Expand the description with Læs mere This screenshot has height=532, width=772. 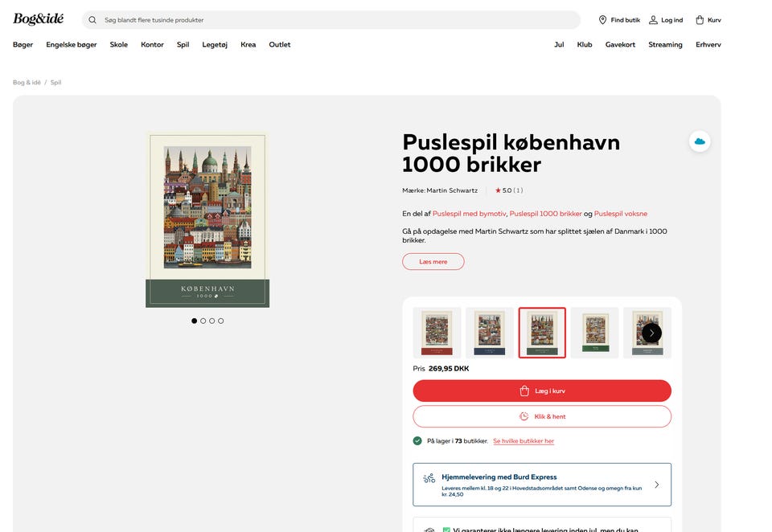click(x=433, y=261)
